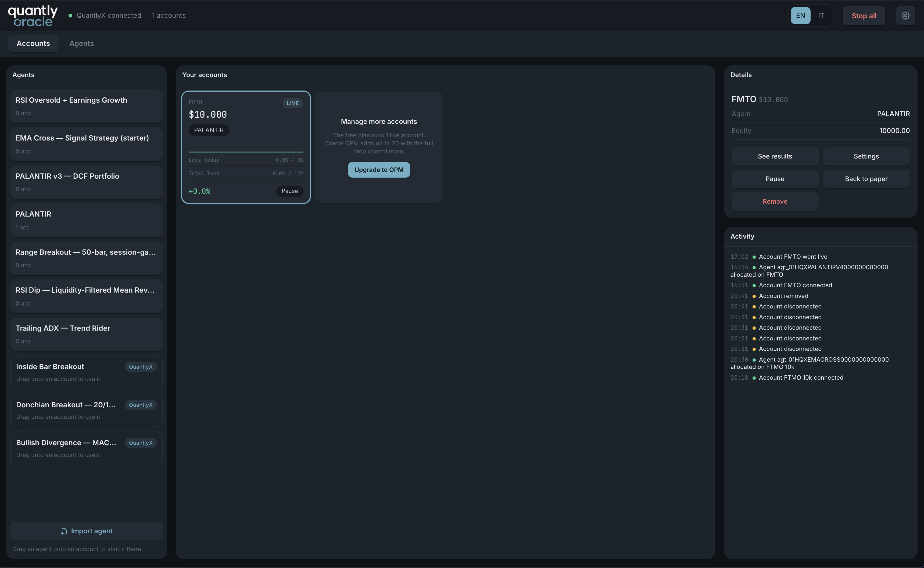Screen dimensions: 924x568
Task: Click the agt_01HQXEMACROSS allocation activity entry
Action: click(x=810, y=363)
